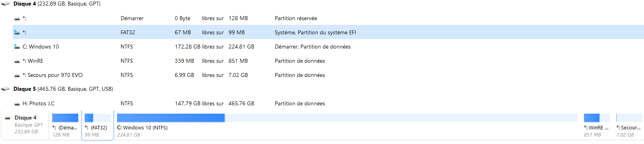The height and width of the screenshot is (144, 644).
Task: Click the C: Windows 10 partition icon
Action: coord(17,47)
